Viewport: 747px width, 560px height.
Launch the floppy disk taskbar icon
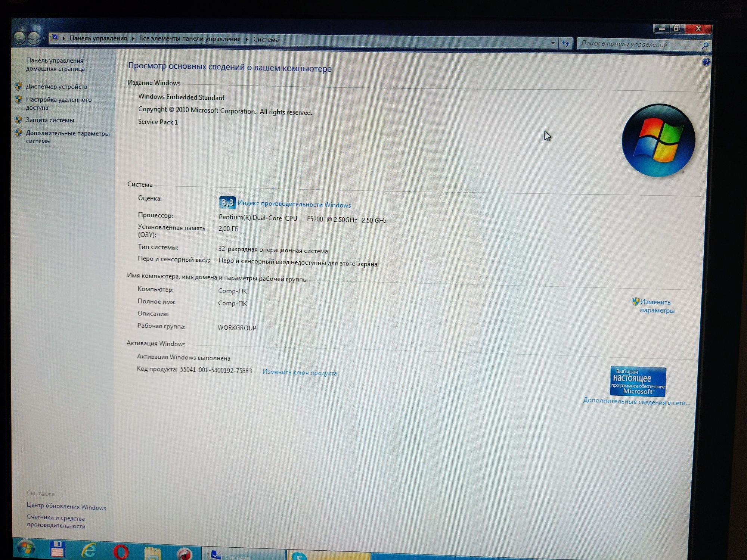point(58,549)
